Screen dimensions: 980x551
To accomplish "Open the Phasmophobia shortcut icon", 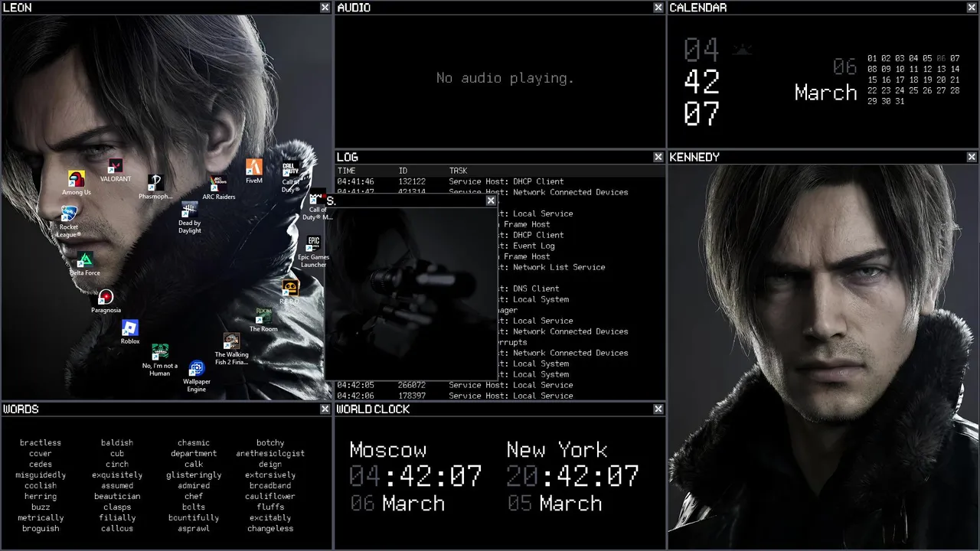I will click(x=155, y=187).
